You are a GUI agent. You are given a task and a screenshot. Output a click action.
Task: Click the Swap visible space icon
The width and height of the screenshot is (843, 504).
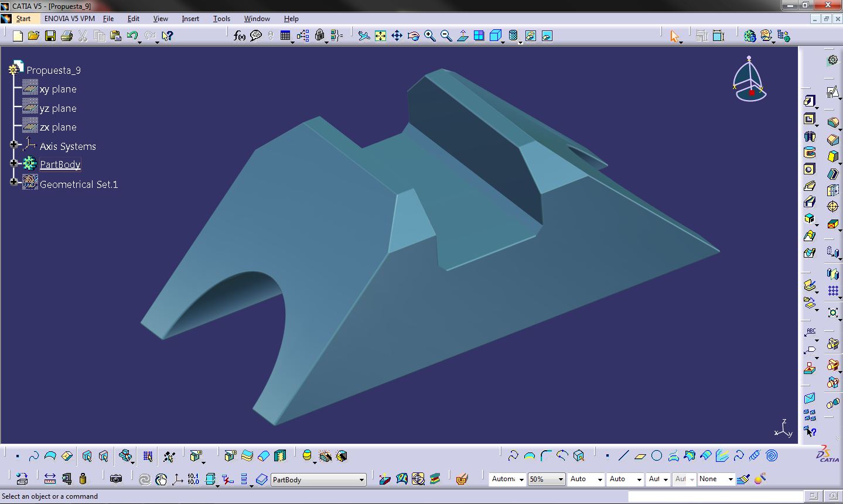(x=547, y=36)
